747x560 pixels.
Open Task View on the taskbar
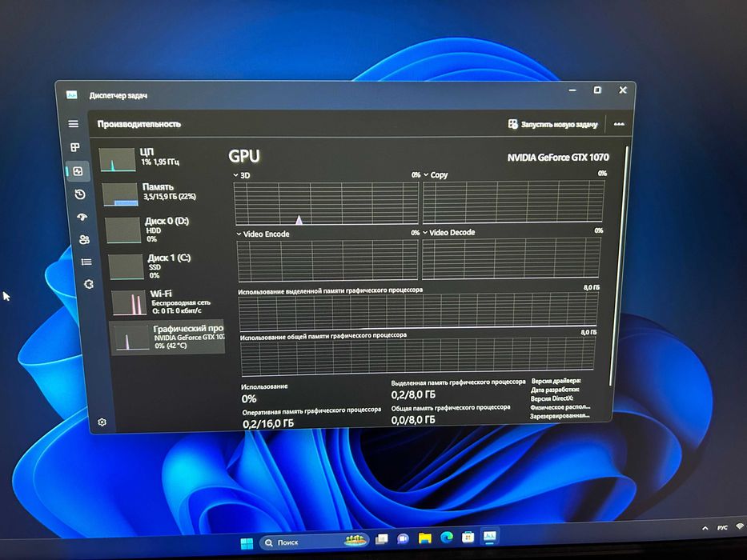pos(382,539)
